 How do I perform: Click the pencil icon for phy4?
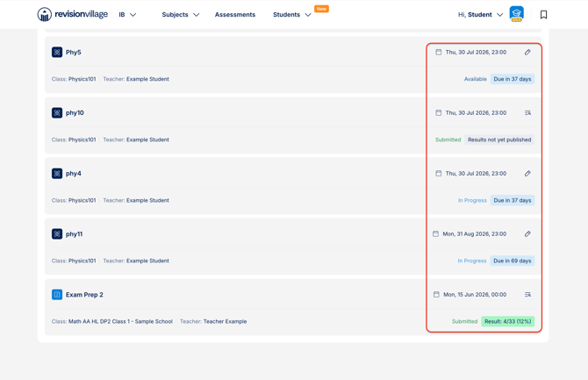click(527, 174)
